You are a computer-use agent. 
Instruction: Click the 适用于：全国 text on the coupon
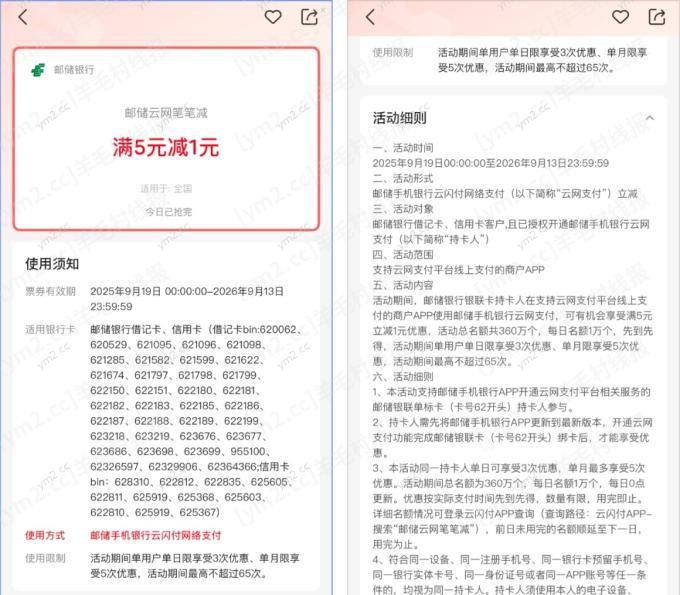point(165,188)
